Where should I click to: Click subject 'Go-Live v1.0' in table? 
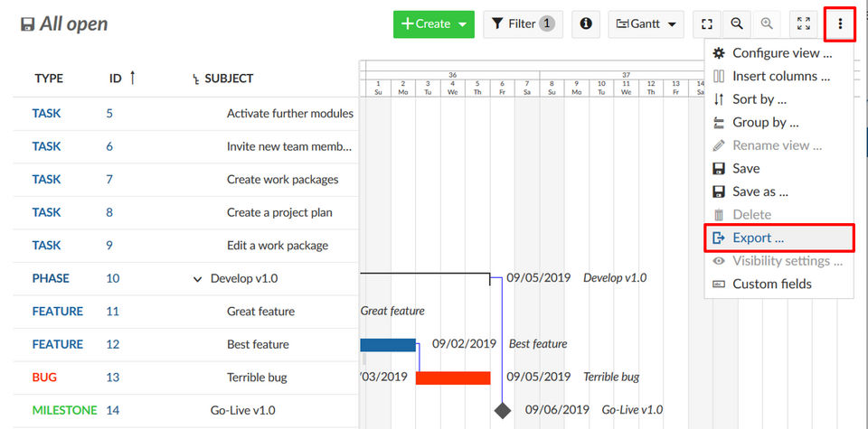242,411
